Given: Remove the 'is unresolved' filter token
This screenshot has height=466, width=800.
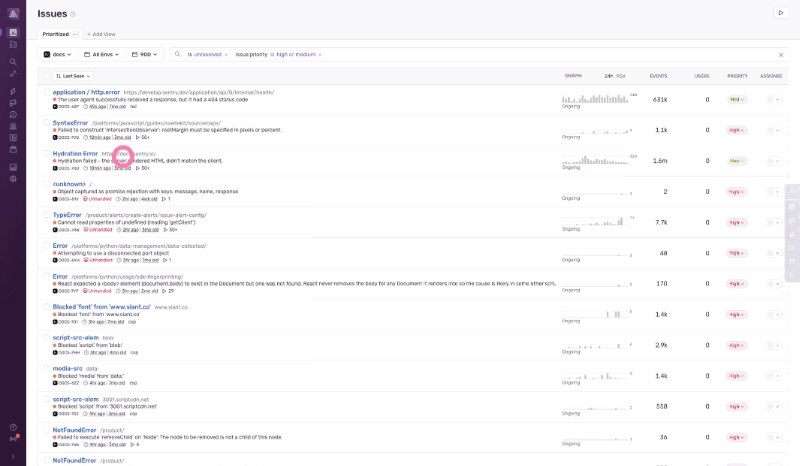Looking at the screenshot, I should tap(226, 55).
